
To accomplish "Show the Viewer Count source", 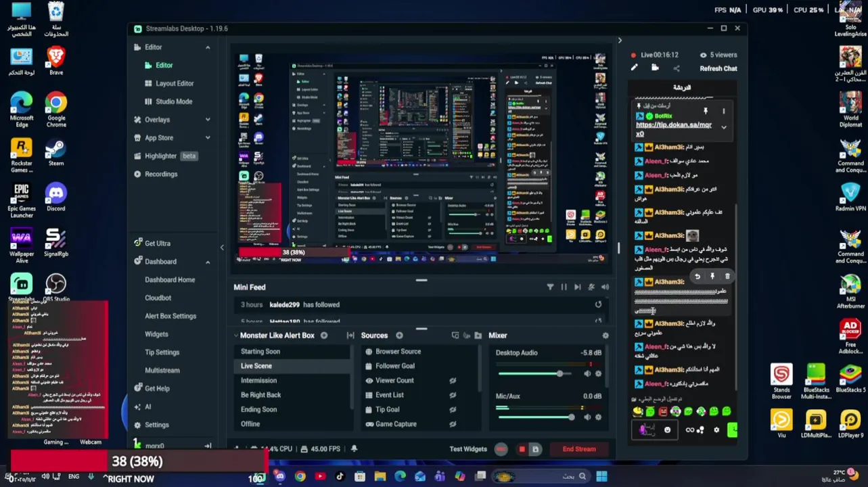I will 453,381.
